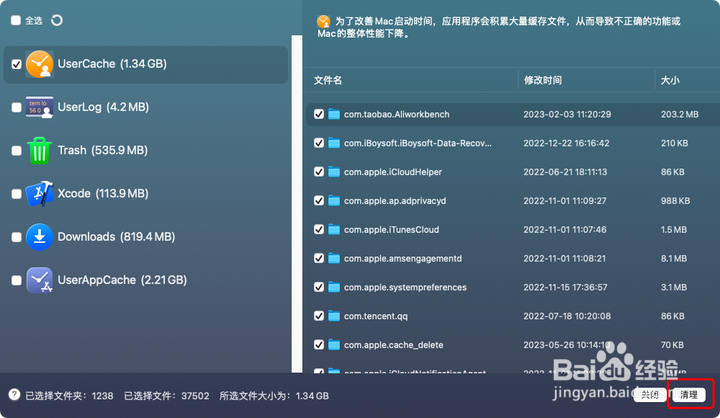The image size is (720, 418).
Task: Check the Downloads category checkbox
Action: [17, 237]
